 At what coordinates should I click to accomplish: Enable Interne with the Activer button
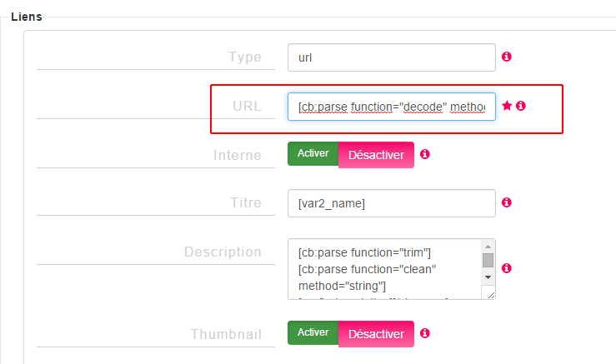click(x=313, y=153)
